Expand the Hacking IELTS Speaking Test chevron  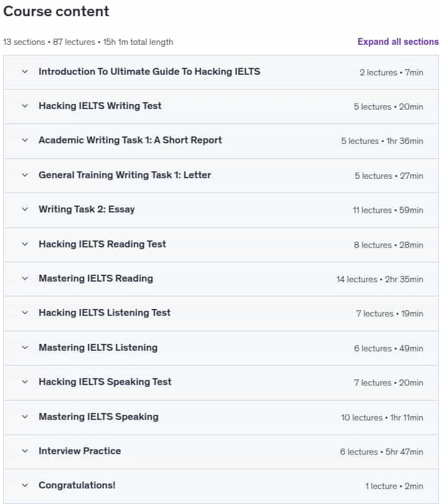25,382
